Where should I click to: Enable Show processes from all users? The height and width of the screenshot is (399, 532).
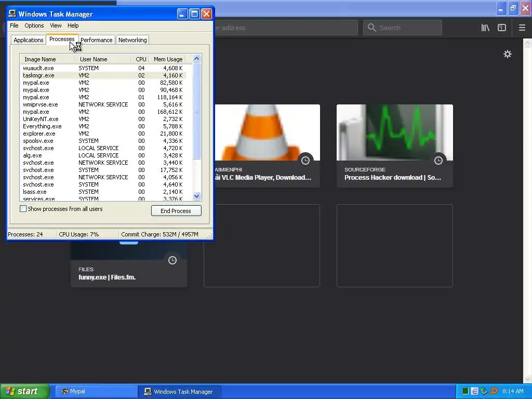pyautogui.click(x=23, y=209)
